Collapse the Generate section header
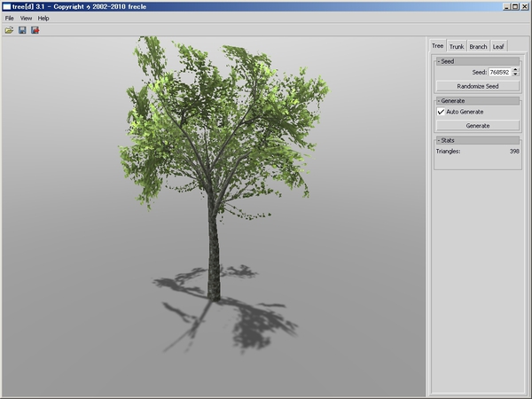The width and height of the screenshot is (532, 399). [x=478, y=101]
